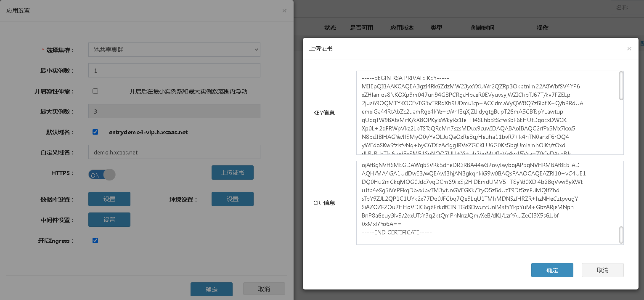This screenshot has height=300, width=644.
Task: Uncheck the 默认域名 checkbox
Action: [95, 132]
